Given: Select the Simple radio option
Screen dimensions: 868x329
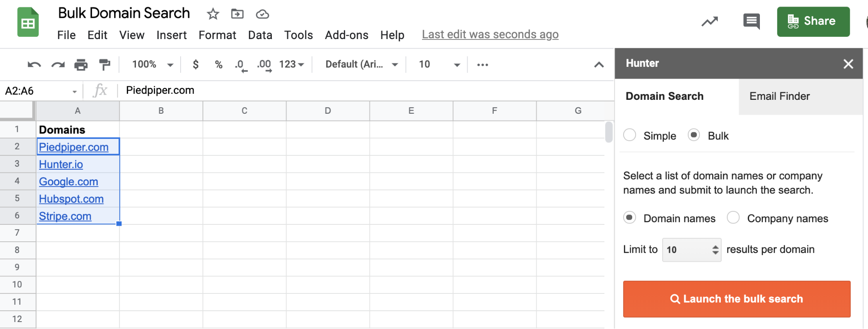Looking at the screenshot, I should tap(630, 135).
